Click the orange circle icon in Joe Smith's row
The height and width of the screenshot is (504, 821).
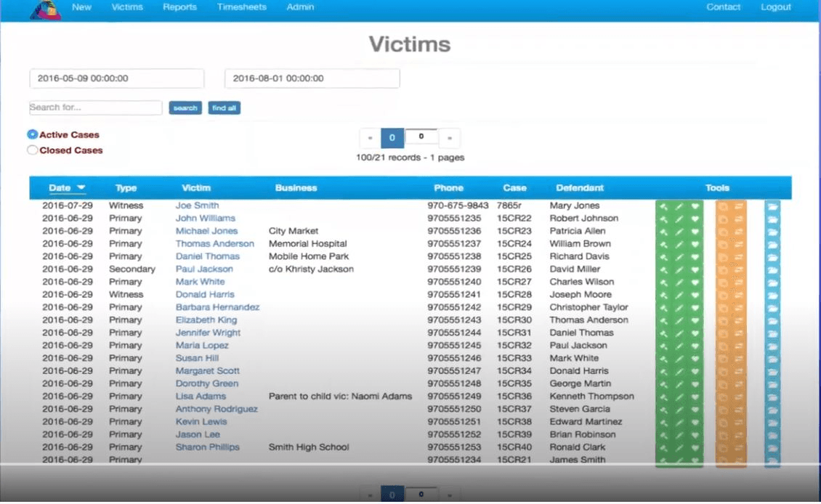point(723,206)
